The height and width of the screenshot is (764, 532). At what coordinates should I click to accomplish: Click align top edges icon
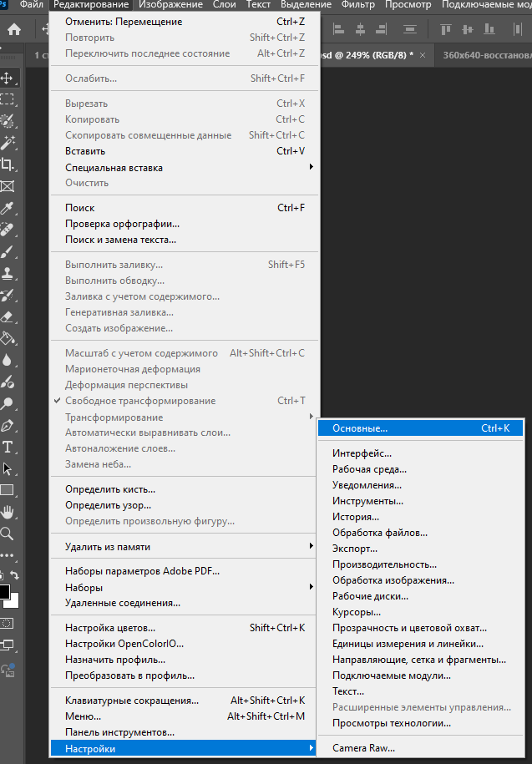click(446, 30)
